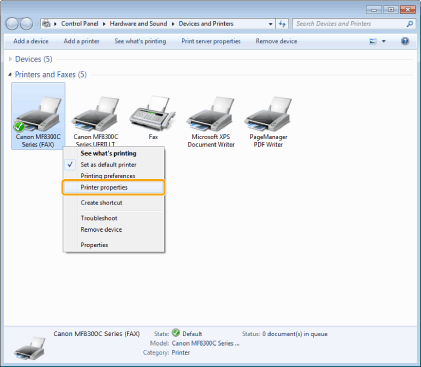Toggle Set as default printer check item

tap(108, 165)
